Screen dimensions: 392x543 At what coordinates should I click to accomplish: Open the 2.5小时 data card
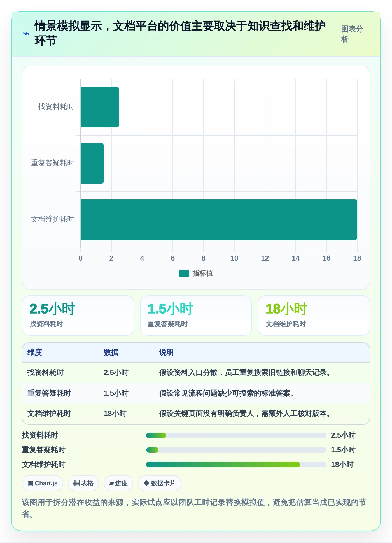78,315
